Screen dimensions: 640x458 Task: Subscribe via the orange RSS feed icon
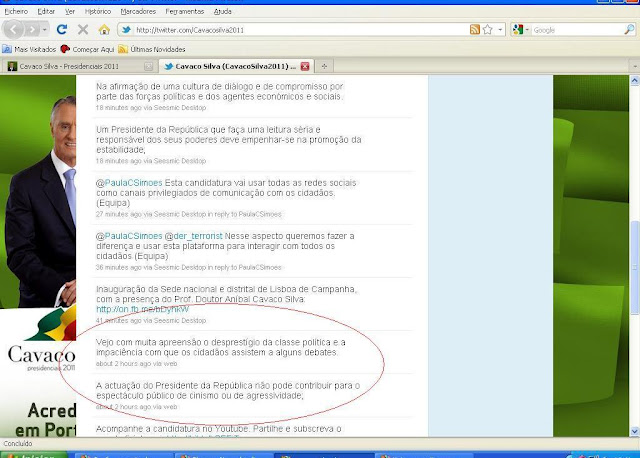(x=474, y=29)
